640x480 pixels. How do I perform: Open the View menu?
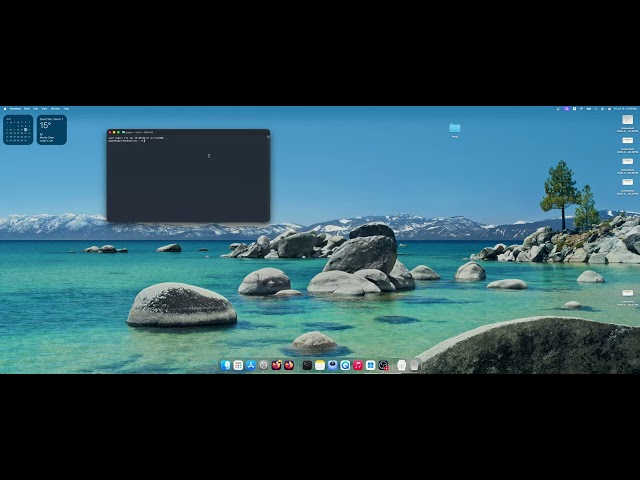click(x=44, y=109)
